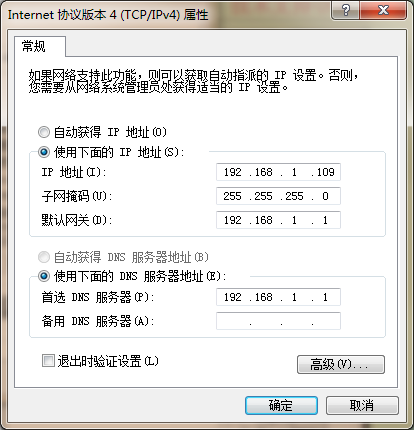Select 使用下面的 IP 地址 radio option
Viewport: 414px width, 430px height.
44,152
